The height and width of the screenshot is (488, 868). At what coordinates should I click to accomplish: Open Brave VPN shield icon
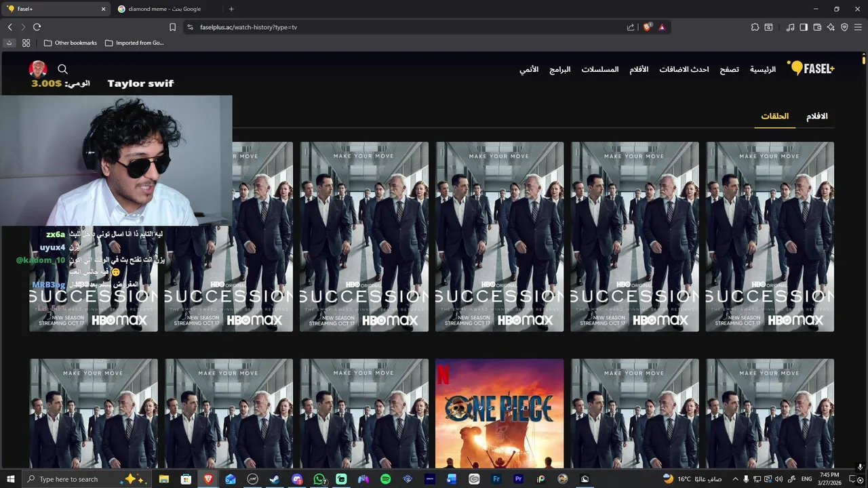click(x=844, y=27)
